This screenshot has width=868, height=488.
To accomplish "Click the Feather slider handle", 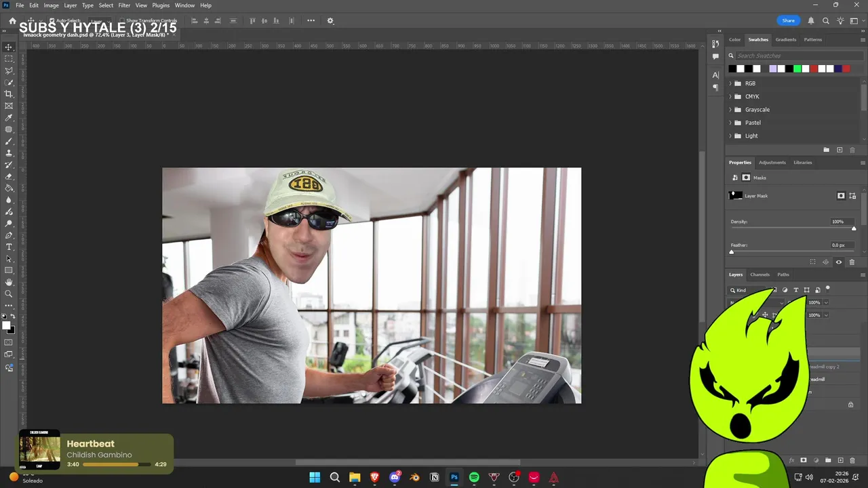I will pos(731,251).
